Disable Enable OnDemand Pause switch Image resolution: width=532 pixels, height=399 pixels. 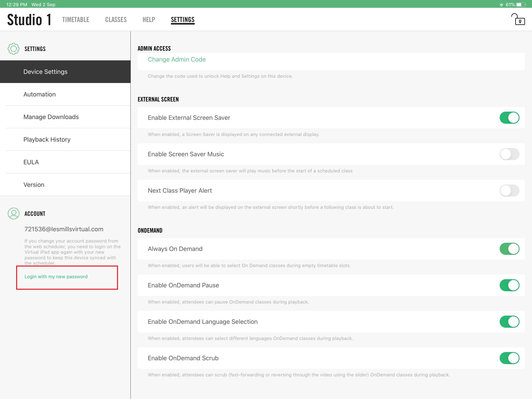509,285
